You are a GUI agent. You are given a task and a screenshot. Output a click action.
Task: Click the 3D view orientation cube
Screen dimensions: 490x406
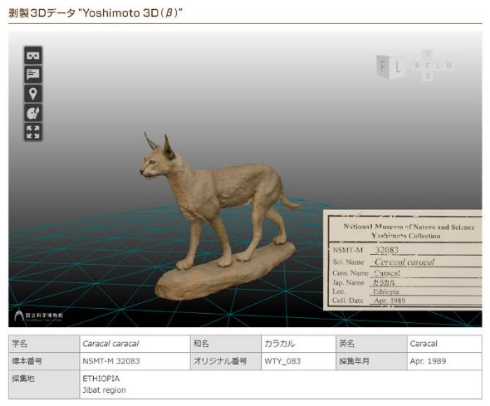tap(391, 67)
